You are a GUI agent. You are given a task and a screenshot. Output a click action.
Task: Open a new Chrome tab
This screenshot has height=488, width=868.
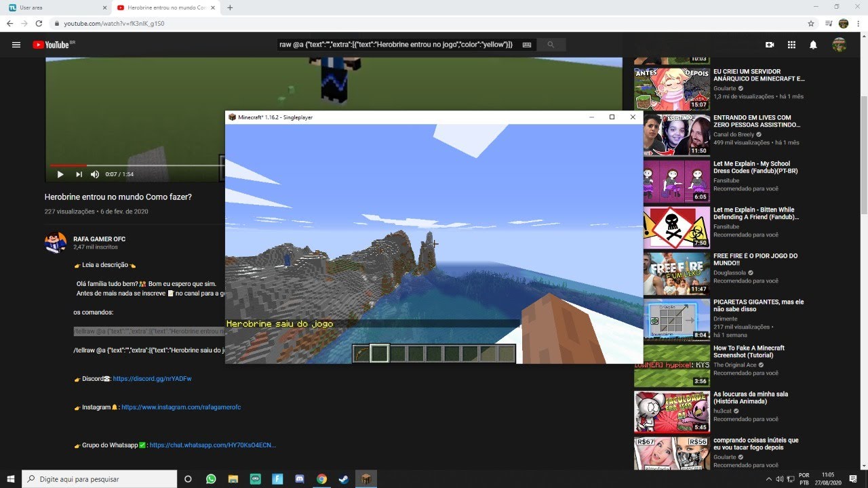pyautogui.click(x=230, y=7)
